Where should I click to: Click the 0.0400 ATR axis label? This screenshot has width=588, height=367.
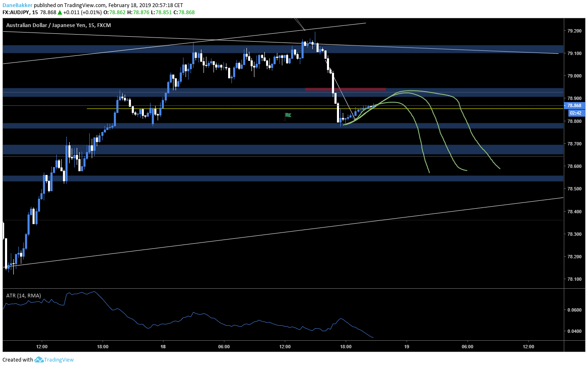(x=574, y=331)
